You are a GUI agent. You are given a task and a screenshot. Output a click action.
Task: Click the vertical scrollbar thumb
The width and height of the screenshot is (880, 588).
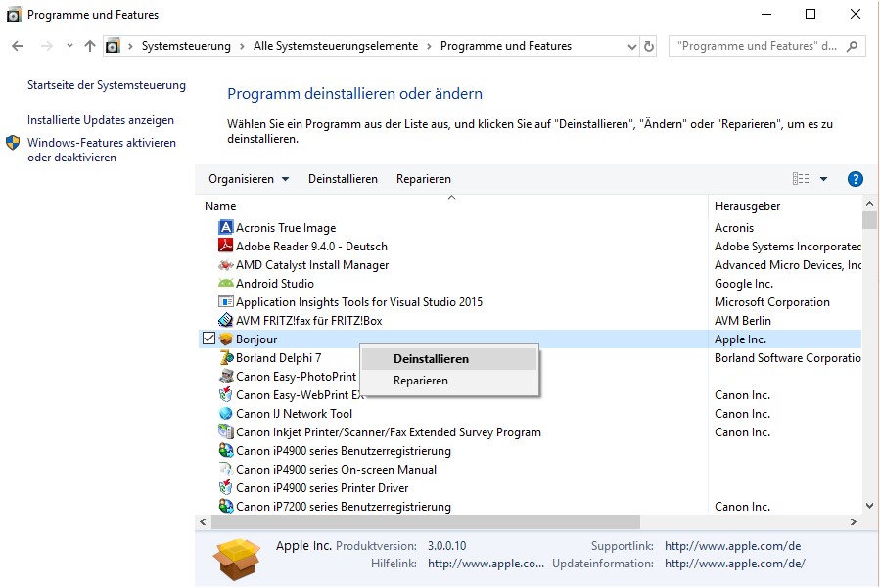point(869,220)
